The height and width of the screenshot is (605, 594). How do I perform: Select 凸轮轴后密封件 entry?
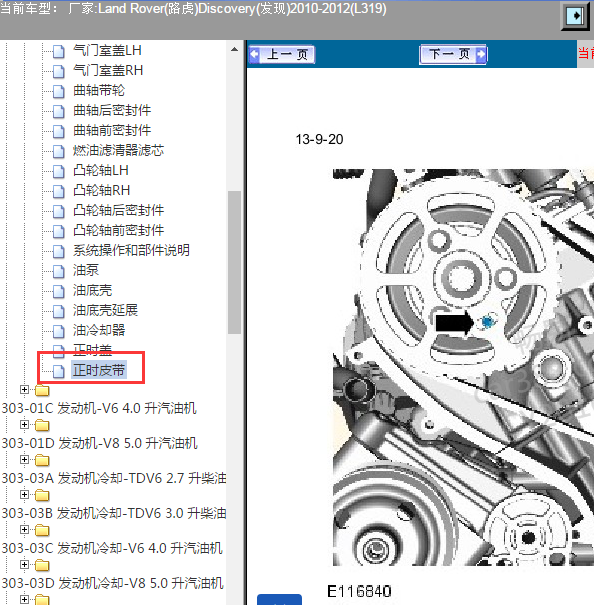click(x=118, y=211)
